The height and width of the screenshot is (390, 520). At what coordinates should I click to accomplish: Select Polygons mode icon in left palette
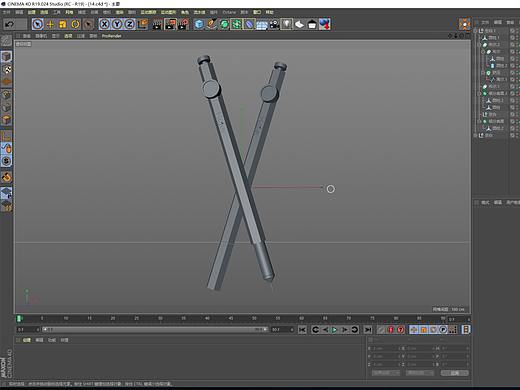6,120
